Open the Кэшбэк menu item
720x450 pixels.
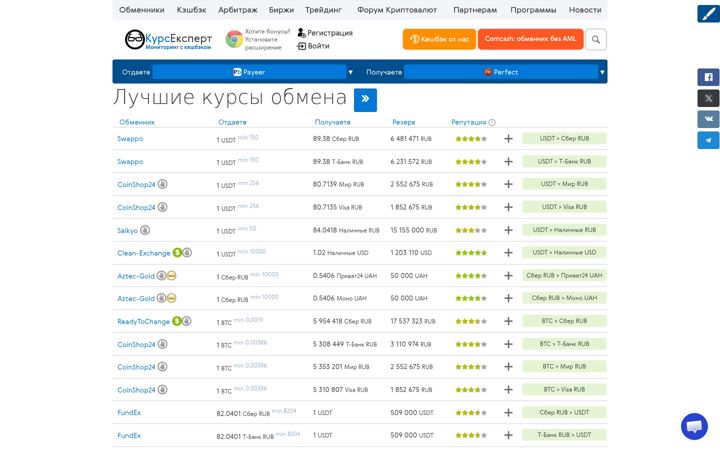191,10
